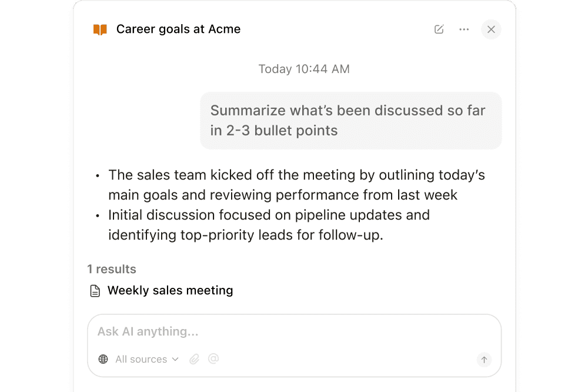Attach a file using the paperclip icon

pos(195,358)
